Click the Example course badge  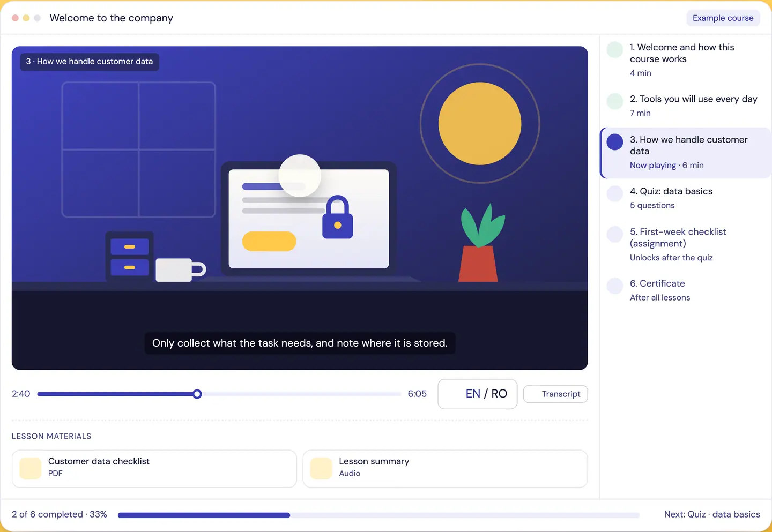click(723, 18)
